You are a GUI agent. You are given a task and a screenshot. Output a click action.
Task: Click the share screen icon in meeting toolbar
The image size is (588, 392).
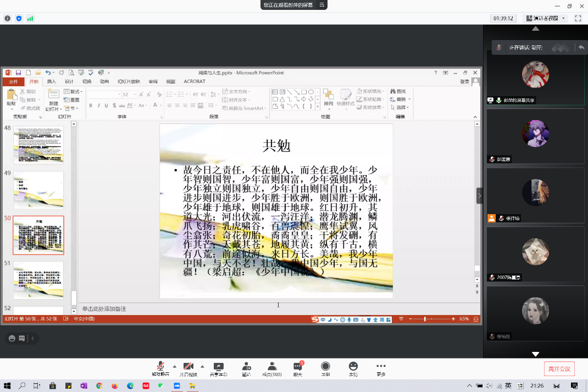218,367
